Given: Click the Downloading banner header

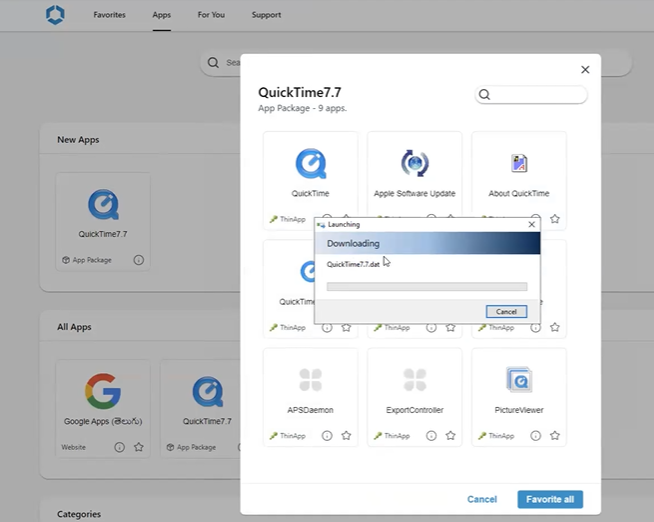Looking at the screenshot, I should pyautogui.click(x=428, y=243).
